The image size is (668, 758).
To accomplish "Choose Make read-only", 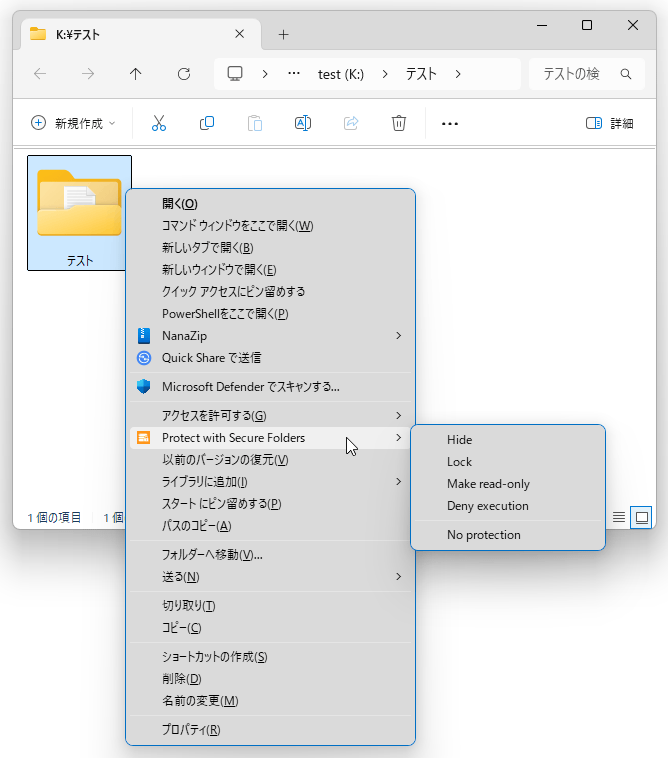I will click(x=508, y=484).
